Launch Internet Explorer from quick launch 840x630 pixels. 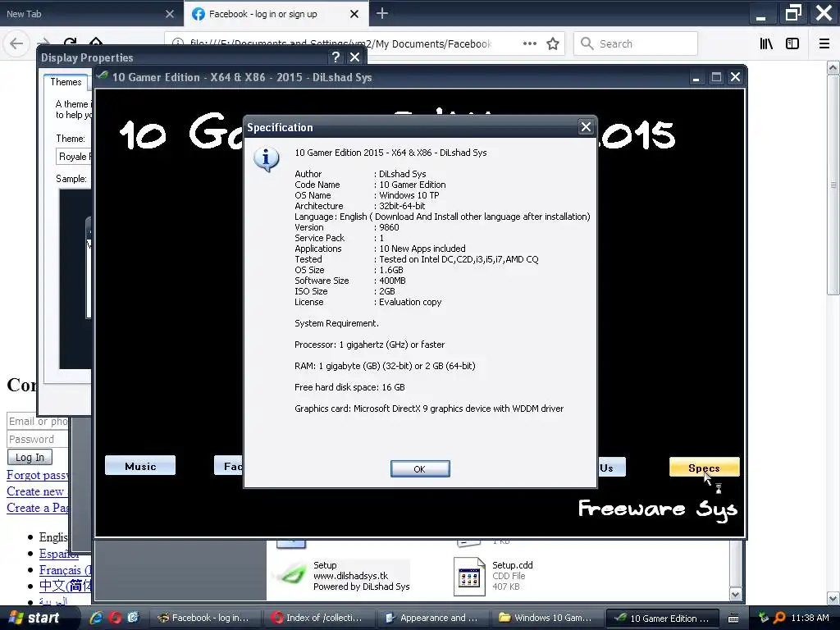tap(97, 618)
